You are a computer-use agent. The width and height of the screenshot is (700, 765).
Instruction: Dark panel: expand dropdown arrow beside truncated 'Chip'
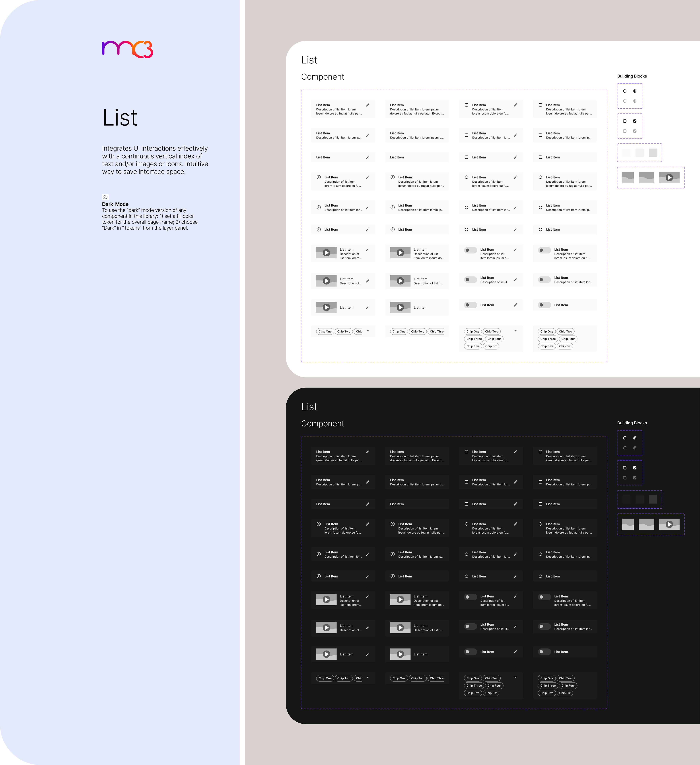(367, 678)
